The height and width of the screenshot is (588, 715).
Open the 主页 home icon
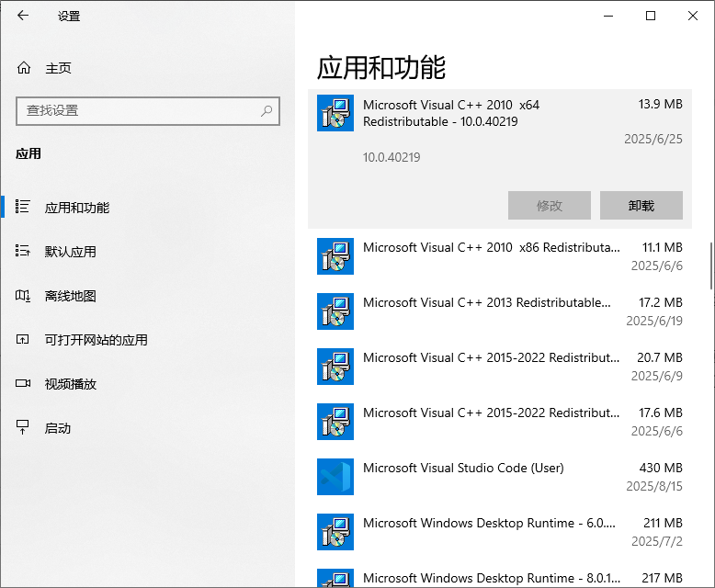pos(24,68)
